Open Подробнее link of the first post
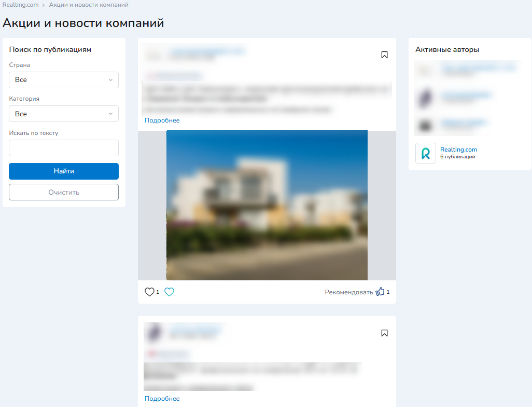Screen dimensions: 532x407 pos(162,120)
